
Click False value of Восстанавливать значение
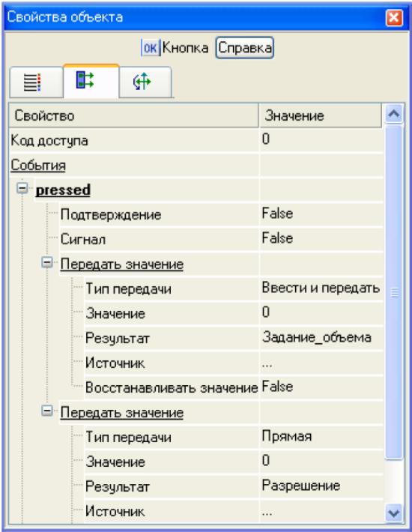(277, 387)
